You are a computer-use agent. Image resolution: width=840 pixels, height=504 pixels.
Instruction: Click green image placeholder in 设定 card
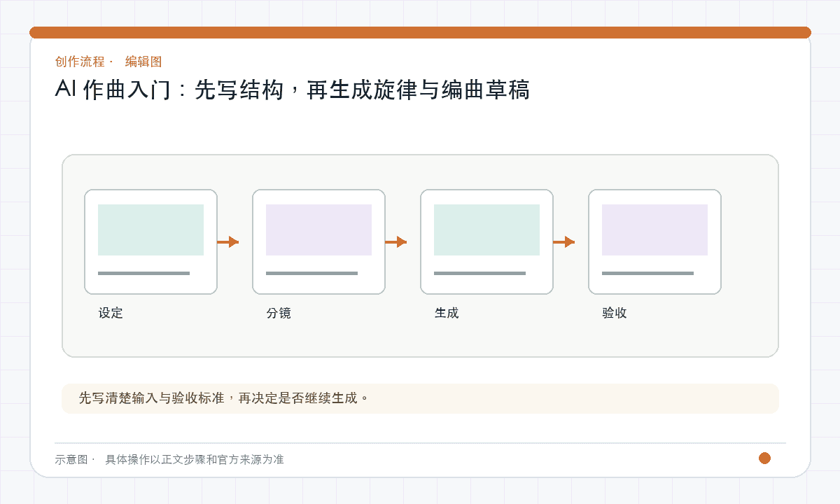[150, 230]
